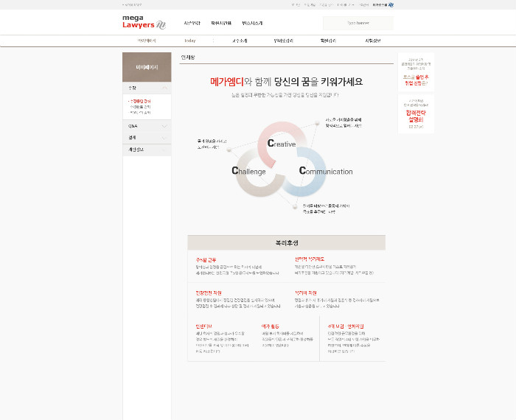Open the mega Lawyers logo home link
The image size is (516, 420).
(144, 22)
